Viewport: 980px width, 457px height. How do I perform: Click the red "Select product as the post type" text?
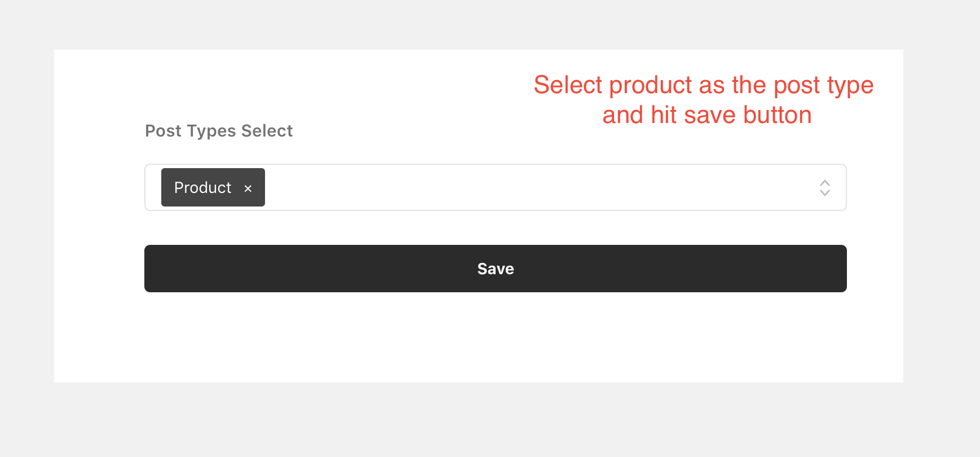pyautogui.click(x=703, y=85)
